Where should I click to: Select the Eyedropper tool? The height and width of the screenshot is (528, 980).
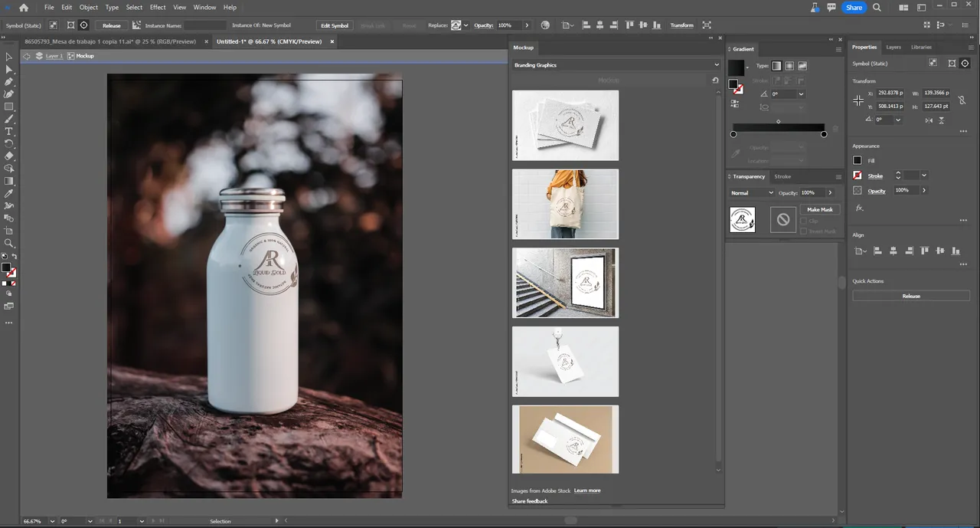[9, 193]
